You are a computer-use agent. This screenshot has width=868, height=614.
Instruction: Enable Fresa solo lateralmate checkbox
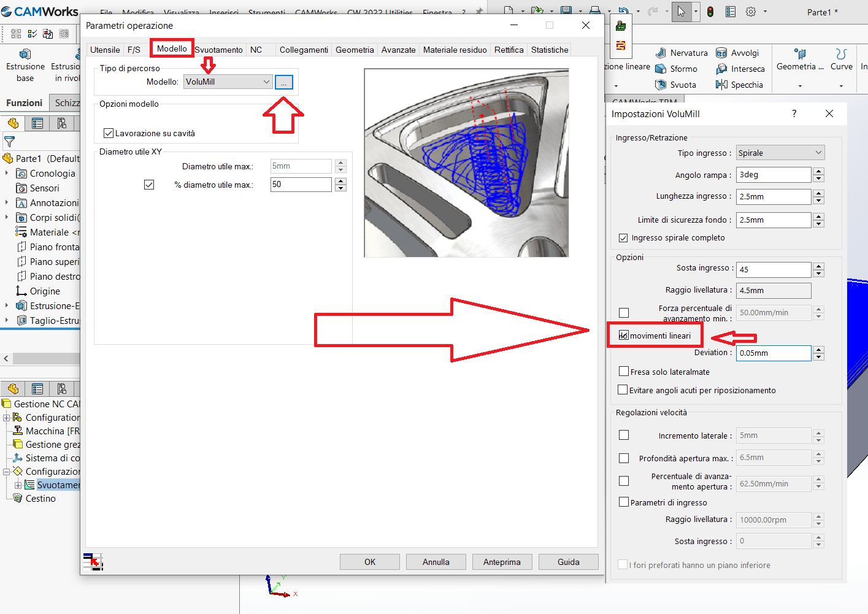point(624,371)
